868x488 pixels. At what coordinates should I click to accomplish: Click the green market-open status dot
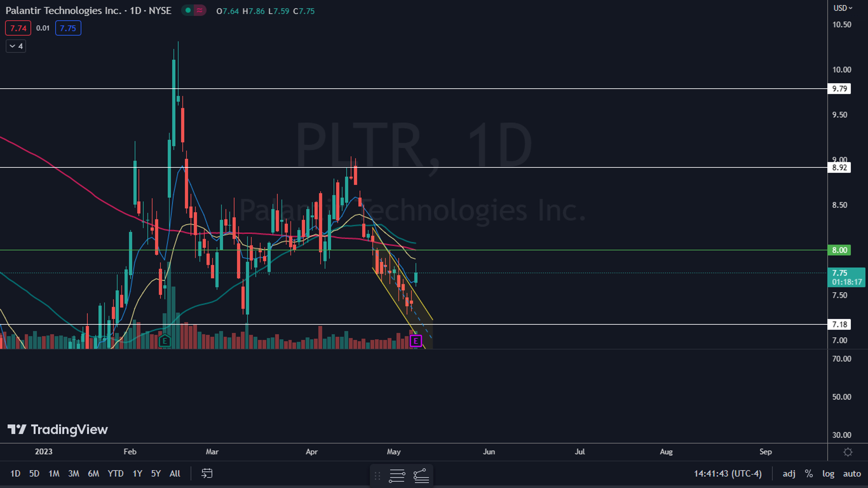[x=188, y=10]
